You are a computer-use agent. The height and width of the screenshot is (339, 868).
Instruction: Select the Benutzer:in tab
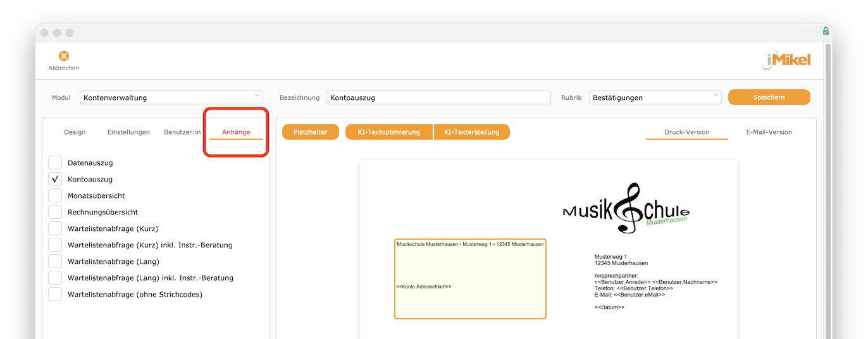click(182, 132)
